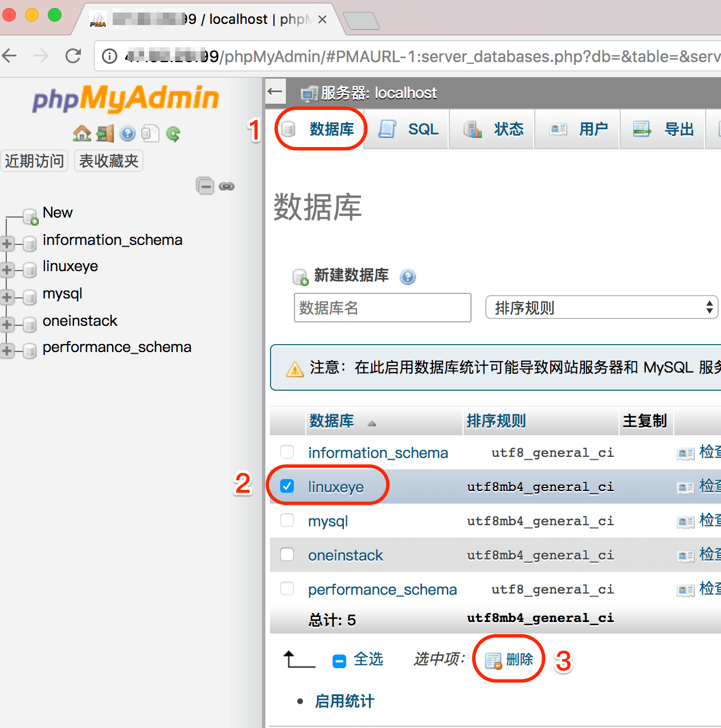Image resolution: width=721 pixels, height=728 pixels.
Task: Hide navigation panel with arrow button
Action: pyautogui.click(x=275, y=91)
